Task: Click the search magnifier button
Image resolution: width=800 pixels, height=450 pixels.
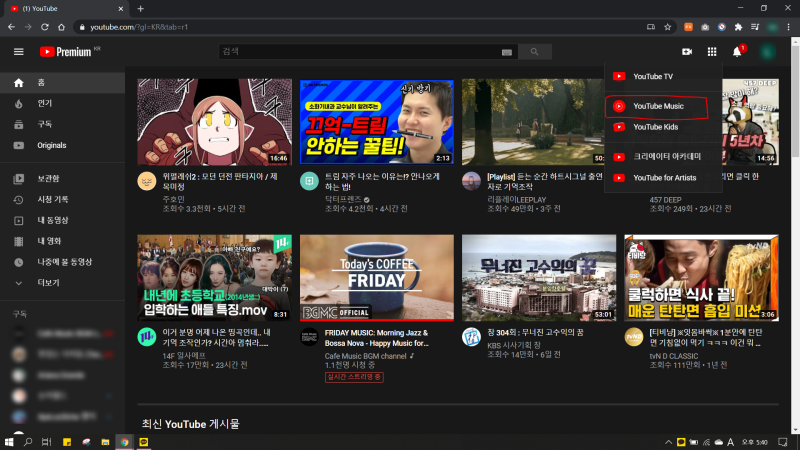Action: 534,52
